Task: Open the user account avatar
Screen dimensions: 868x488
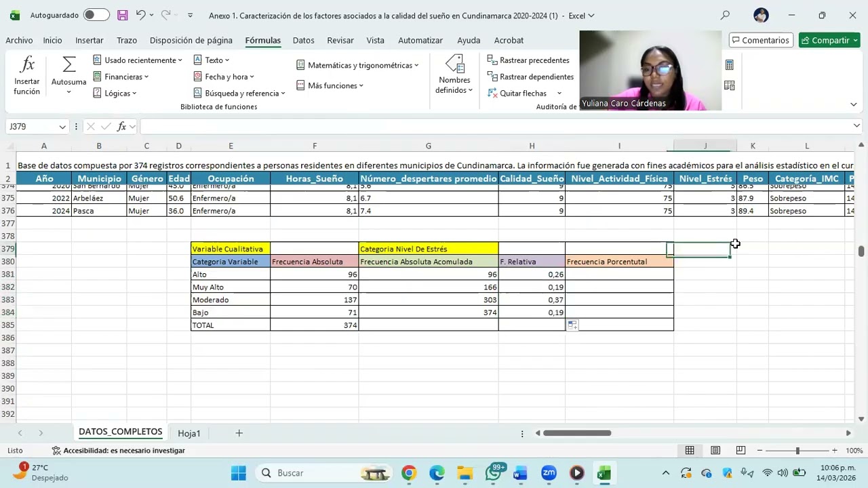Action: point(761,15)
